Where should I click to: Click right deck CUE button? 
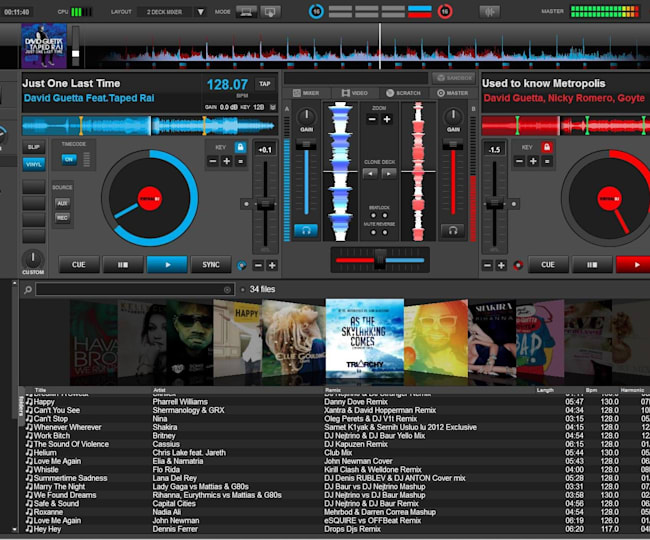tap(548, 264)
